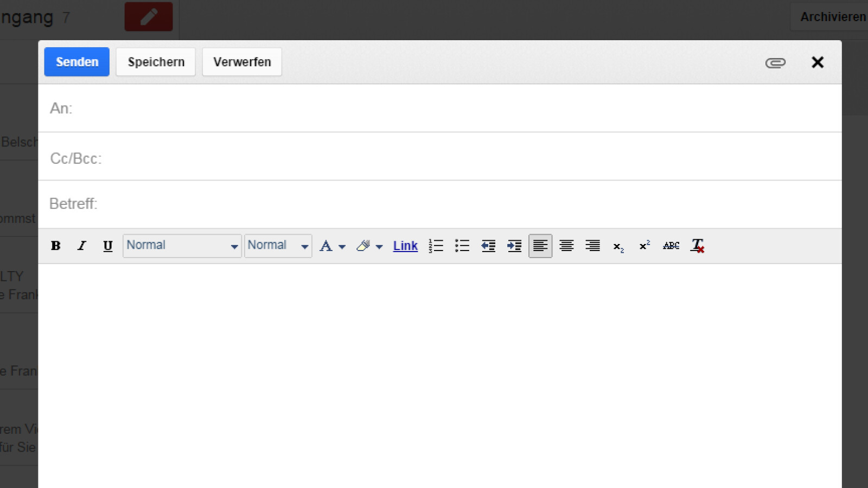
Task: Insert a numbered list
Action: point(436,246)
